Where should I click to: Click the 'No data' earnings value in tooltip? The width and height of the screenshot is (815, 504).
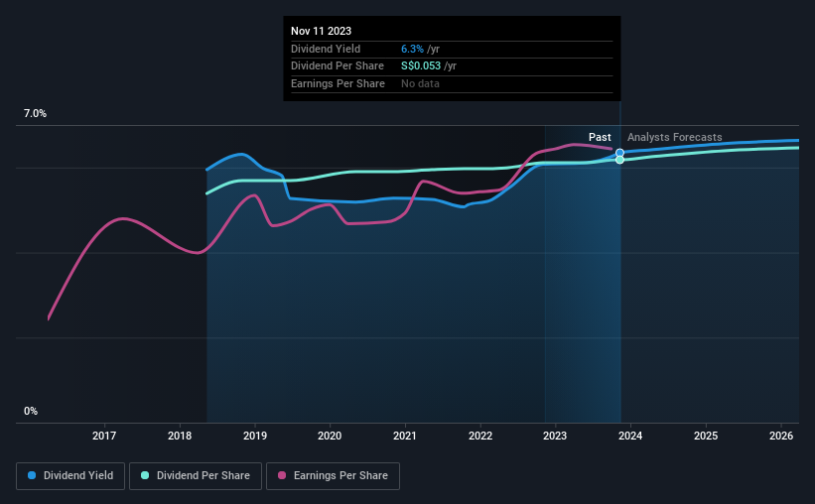420,83
